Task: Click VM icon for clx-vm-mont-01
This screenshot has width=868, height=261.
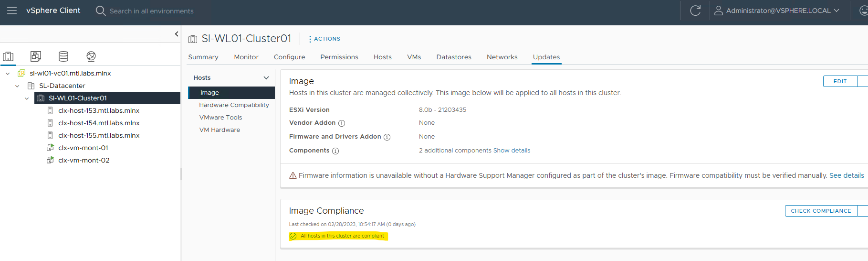Action: click(50, 148)
